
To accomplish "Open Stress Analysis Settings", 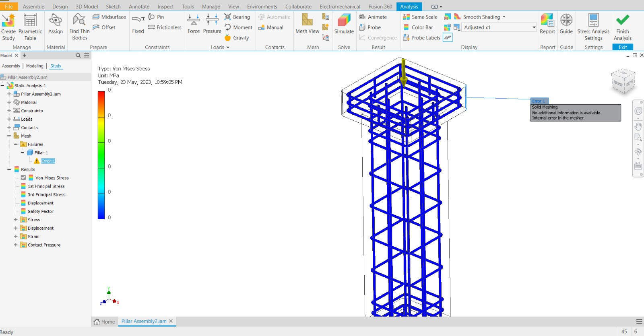I will point(593,21).
